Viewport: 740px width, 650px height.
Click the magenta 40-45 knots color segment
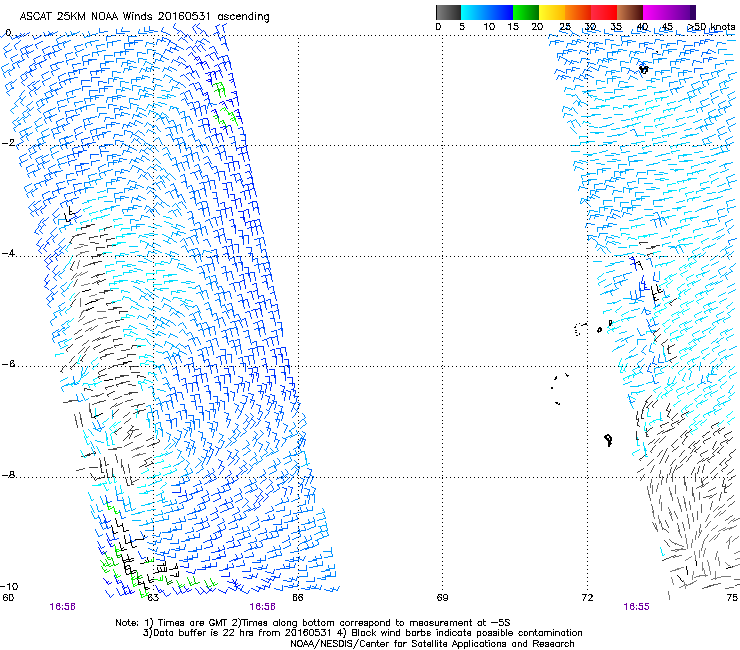[656, 12]
